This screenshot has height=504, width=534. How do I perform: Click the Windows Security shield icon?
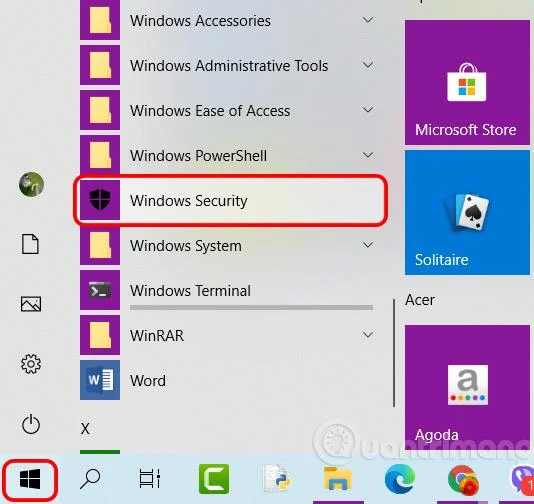tap(100, 200)
